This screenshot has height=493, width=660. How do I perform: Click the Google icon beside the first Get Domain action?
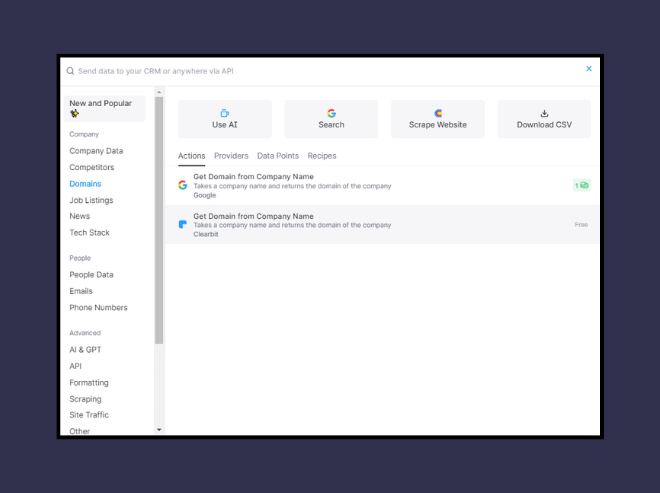tap(183, 185)
